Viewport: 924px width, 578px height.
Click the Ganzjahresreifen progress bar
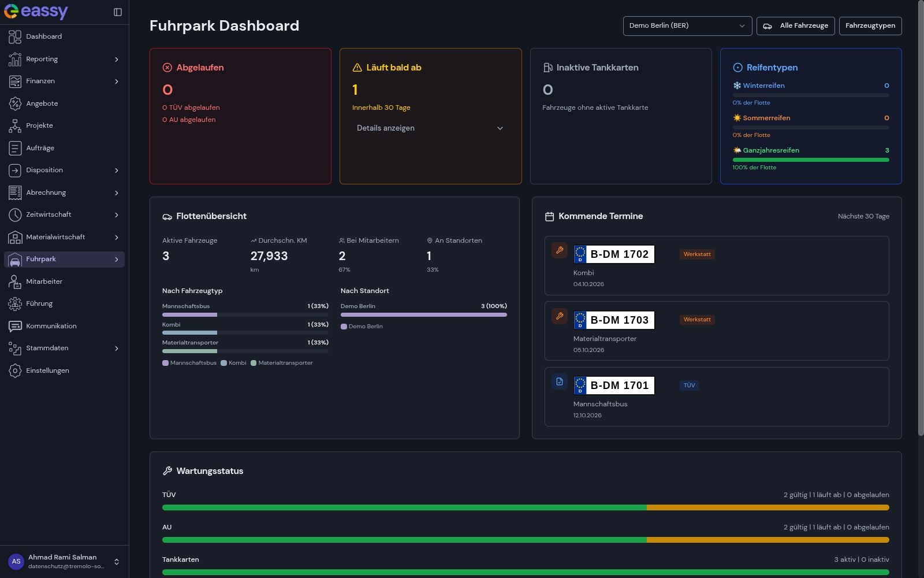(x=811, y=160)
